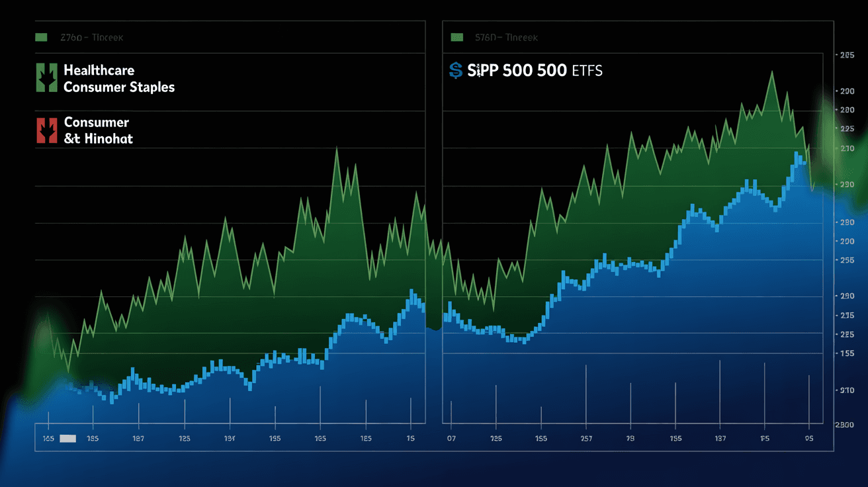
Task: Click the 257 label on the bottom axis
Action: point(586,439)
